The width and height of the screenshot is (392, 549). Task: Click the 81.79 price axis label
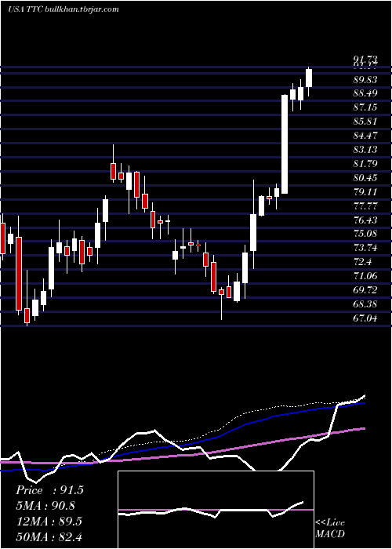(x=365, y=163)
